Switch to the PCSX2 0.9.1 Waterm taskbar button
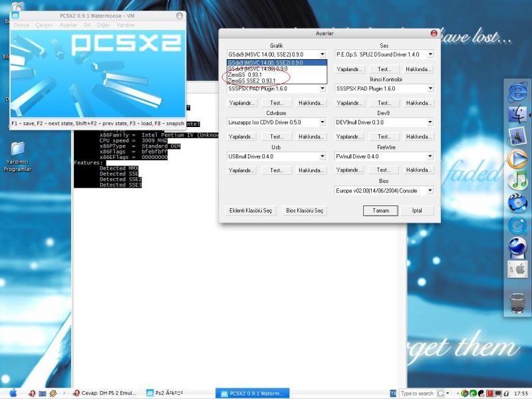 point(253,393)
